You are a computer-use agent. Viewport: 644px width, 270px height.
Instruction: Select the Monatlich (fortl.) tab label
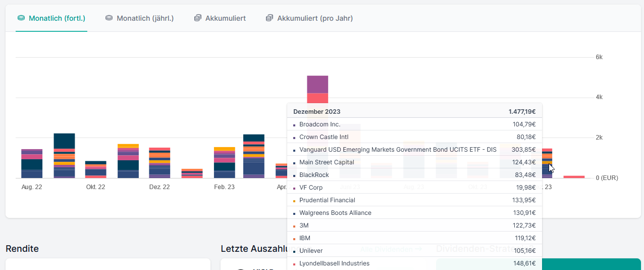click(57, 18)
